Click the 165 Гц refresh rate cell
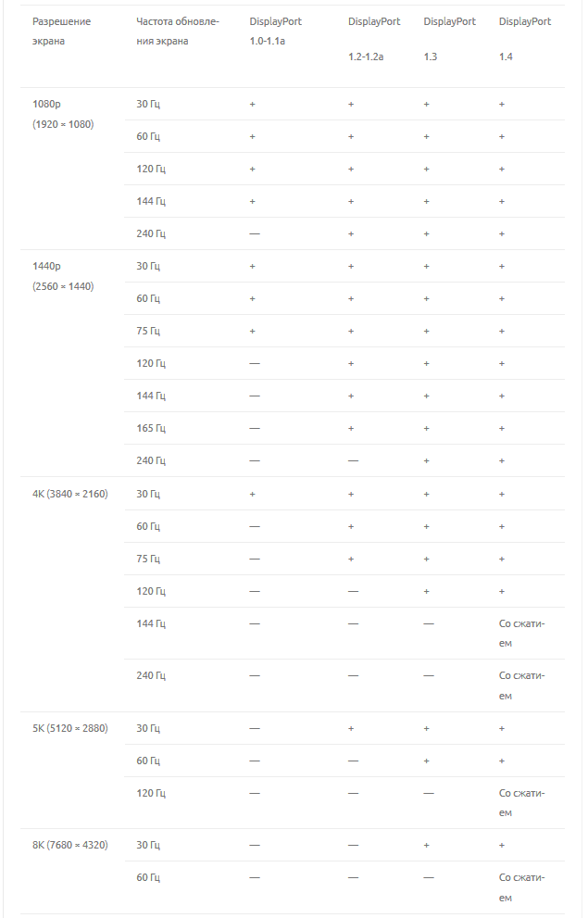588x918 pixels. (151, 428)
